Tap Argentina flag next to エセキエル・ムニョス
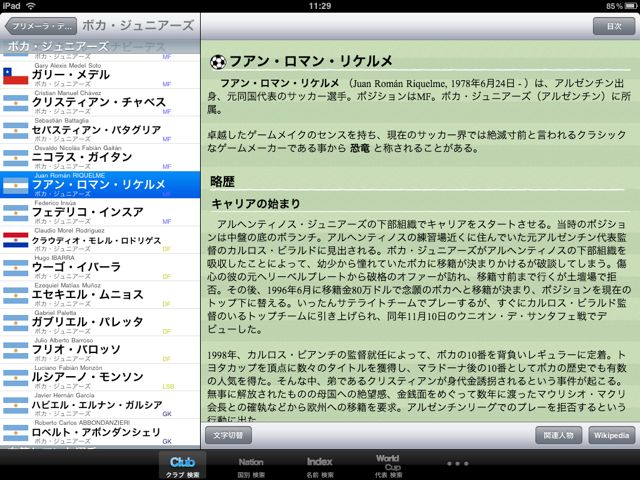640x480 pixels. click(x=16, y=296)
